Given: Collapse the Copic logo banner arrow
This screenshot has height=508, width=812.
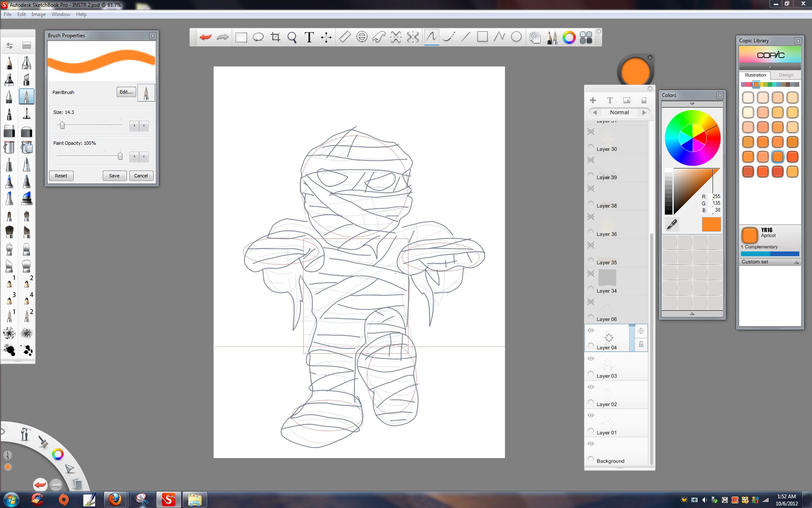Looking at the screenshot, I should click(x=770, y=67).
